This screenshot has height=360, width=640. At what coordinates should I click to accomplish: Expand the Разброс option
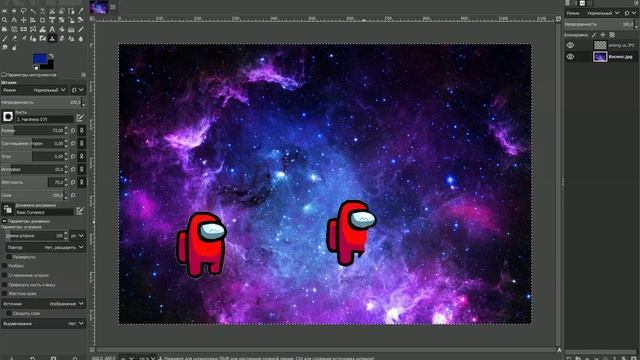(4, 266)
